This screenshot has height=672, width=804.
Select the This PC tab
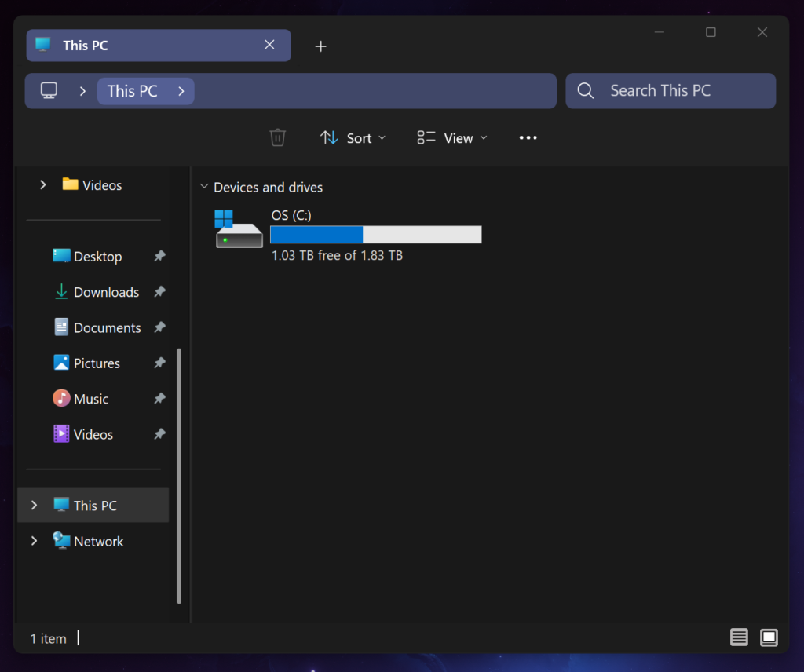point(159,45)
